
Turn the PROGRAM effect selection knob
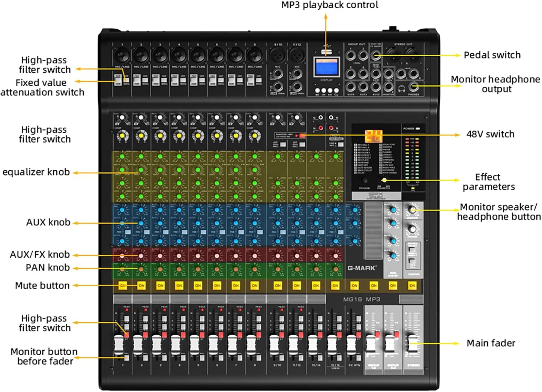point(365,180)
